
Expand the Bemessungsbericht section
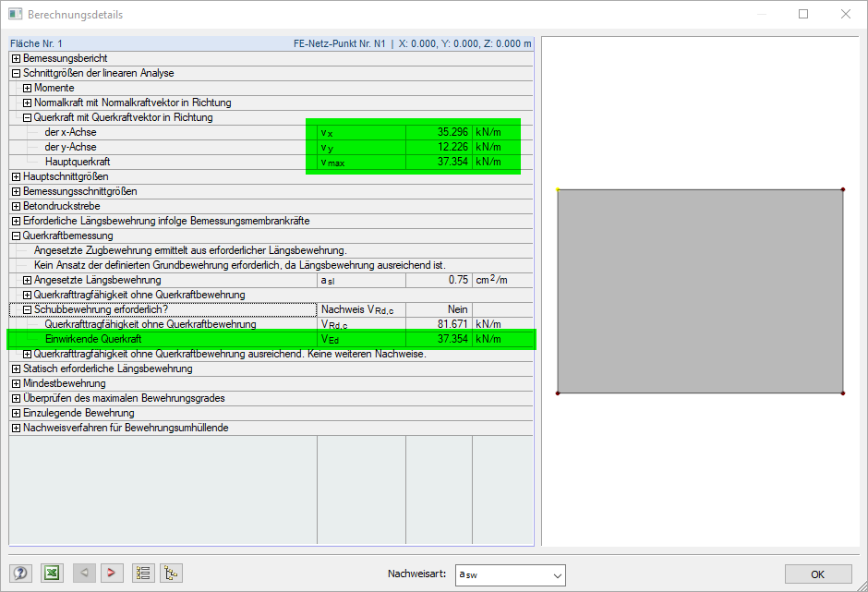(16, 58)
